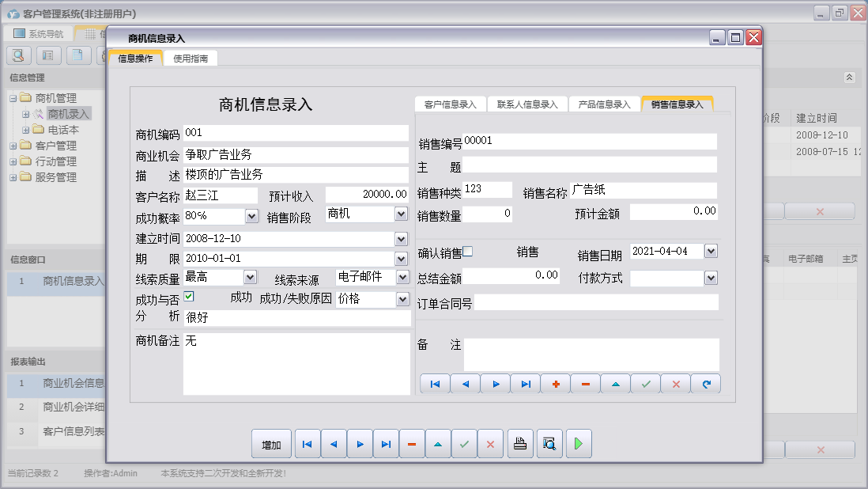Open the 成功概率 dropdown showing 80%
The image size is (868, 489).
pos(251,215)
